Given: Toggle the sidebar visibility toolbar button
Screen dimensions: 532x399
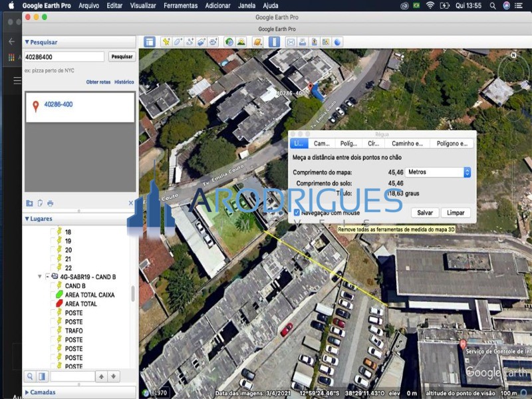Looking at the screenshot, I should 150,42.
